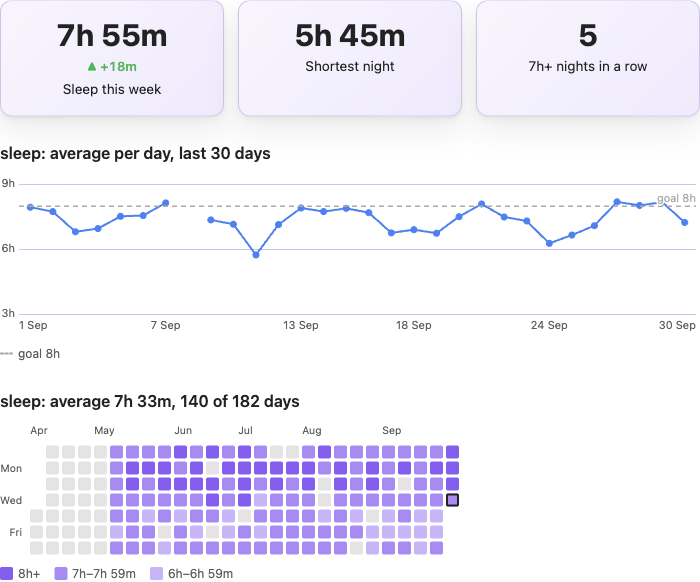Click the green up-triangle next to +18m
The width and height of the screenshot is (700, 582).
click(x=92, y=67)
